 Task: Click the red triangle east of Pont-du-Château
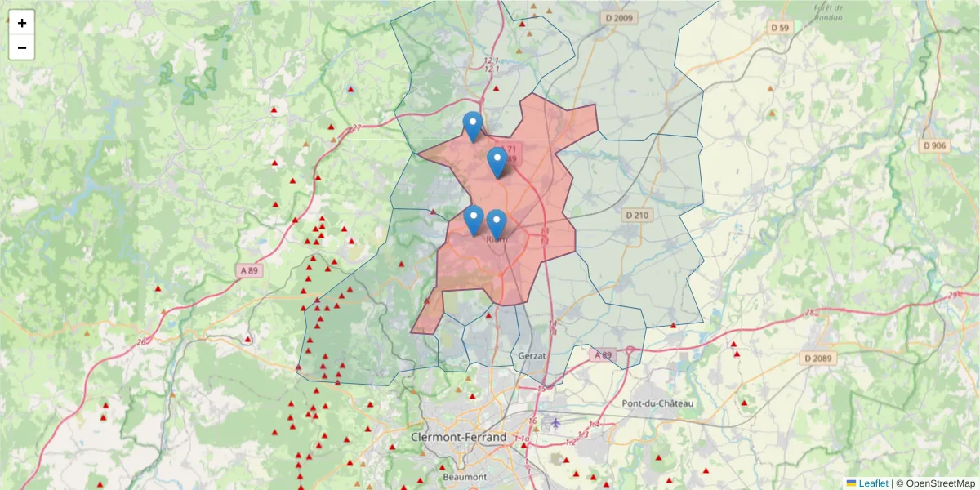[x=744, y=403]
